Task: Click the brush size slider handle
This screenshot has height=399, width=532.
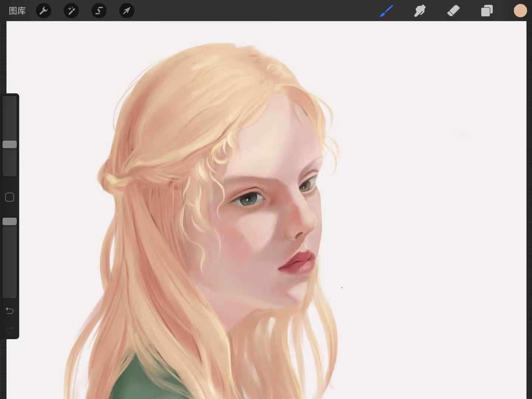Action: point(10,144)
